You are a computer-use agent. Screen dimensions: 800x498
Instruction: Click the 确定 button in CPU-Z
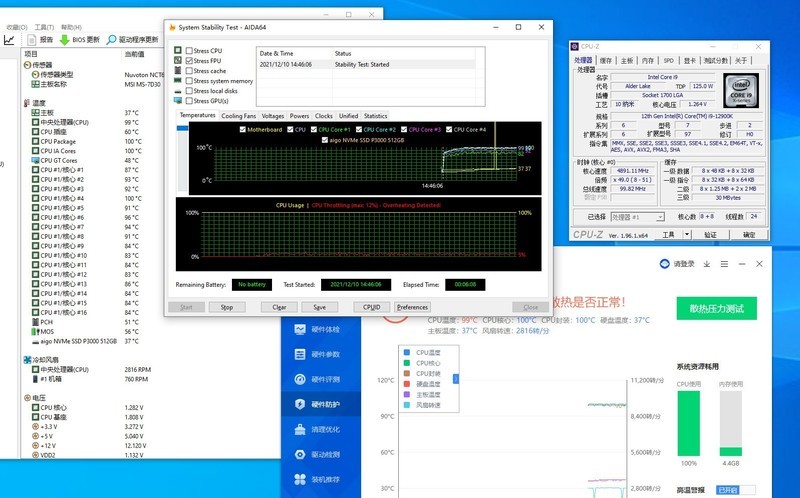pos(748,234)
